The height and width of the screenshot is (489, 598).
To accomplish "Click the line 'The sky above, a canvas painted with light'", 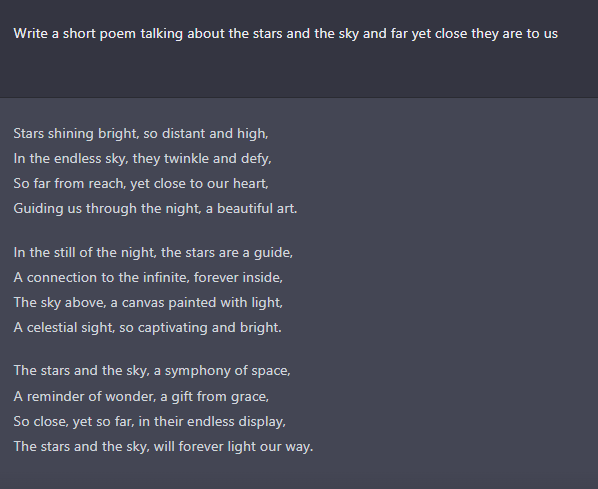I will (x=148, y=302).
